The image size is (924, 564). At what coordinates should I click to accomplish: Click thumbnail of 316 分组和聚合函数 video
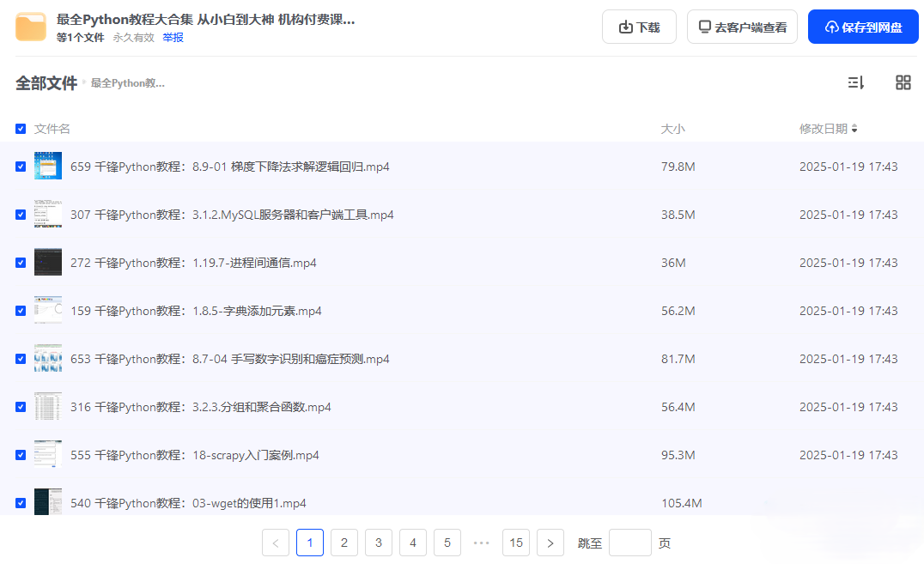coord(48,407)
